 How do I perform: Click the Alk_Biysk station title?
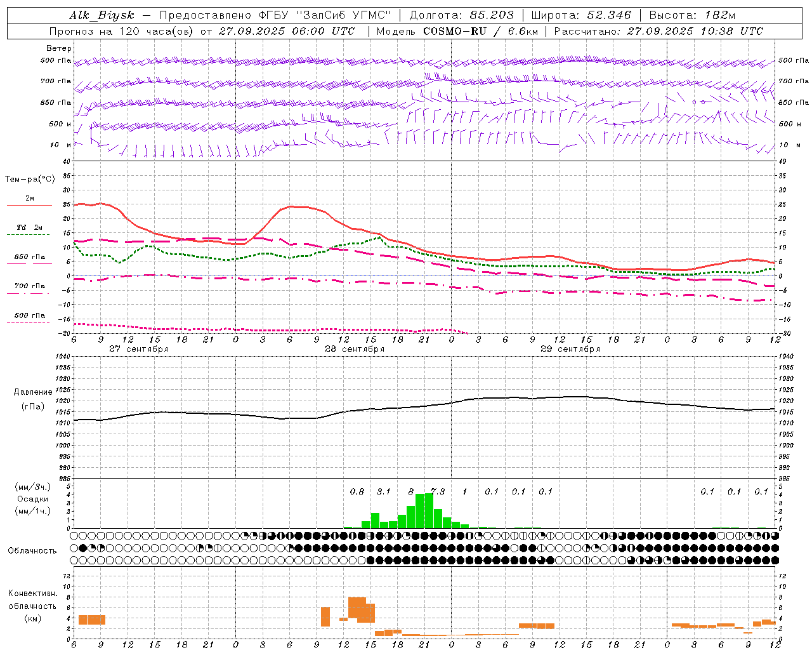[x=101, y=16]
